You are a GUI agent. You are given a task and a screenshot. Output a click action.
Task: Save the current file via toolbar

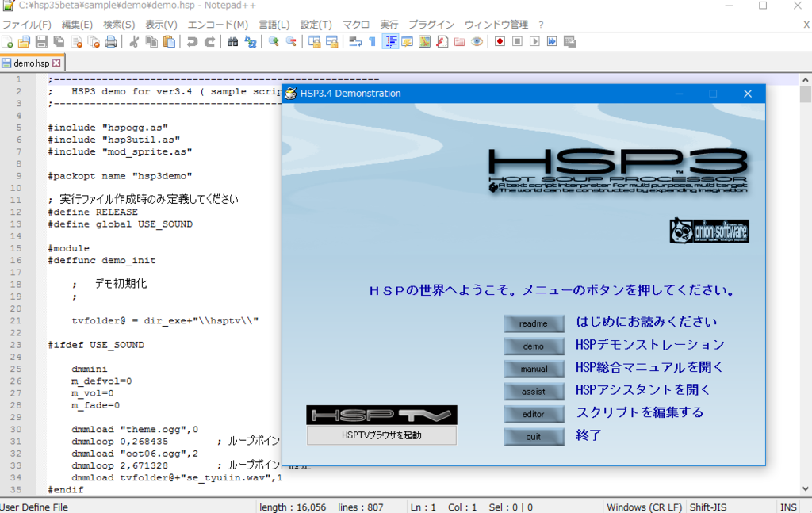pyautogui.click(x=41, y=42)
